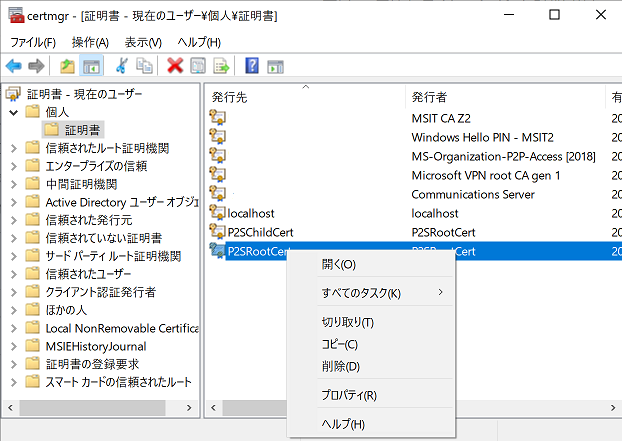Image resolution: width=622 pixels, height=441 pixels.
Task: Expand 信頼されていない証明書 node
Action: 13,238
